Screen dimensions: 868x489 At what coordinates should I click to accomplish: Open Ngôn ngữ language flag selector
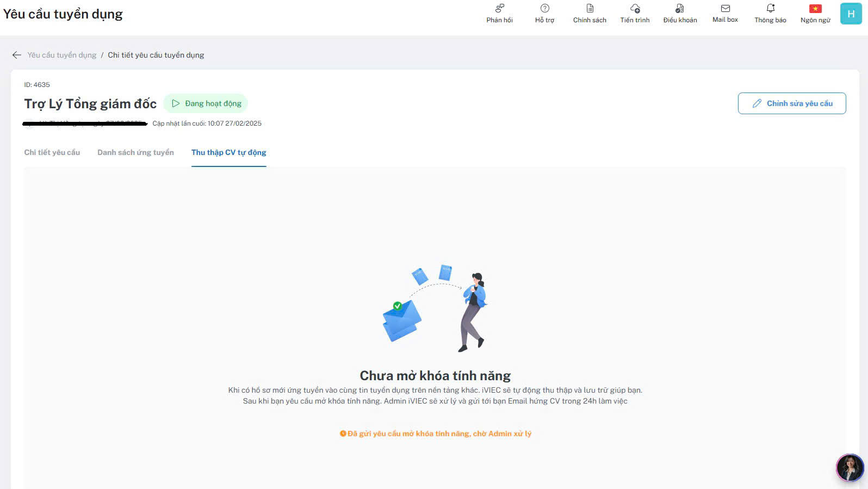point(815,9)
